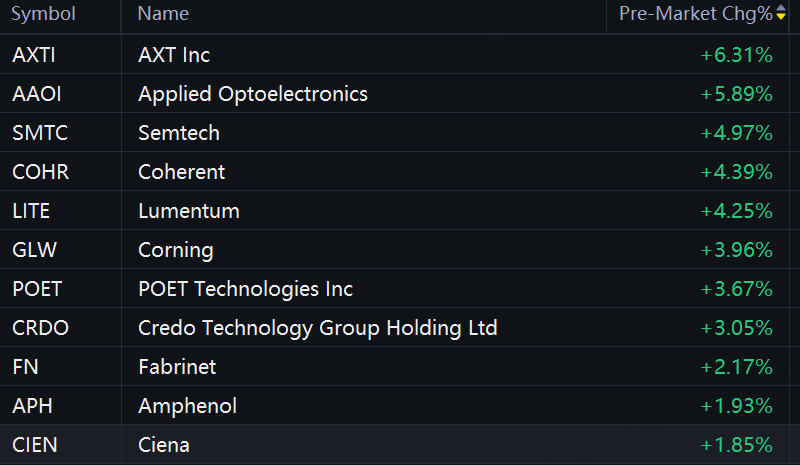Select the Corning stock row
The height and width of the screenshot is (465, 800).
(x=394, y=250)
